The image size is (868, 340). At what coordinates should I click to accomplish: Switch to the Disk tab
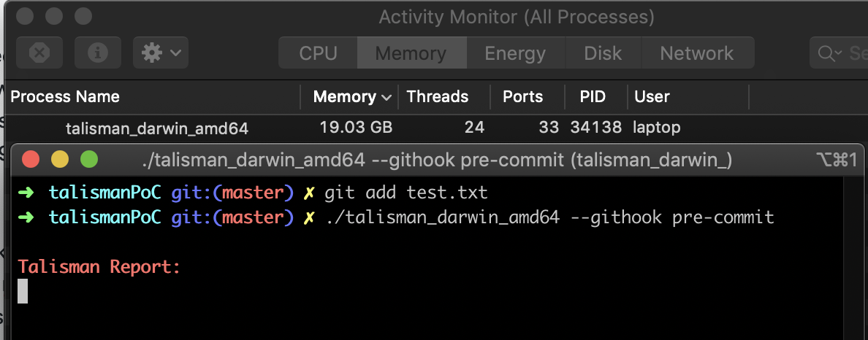point(603,53)
